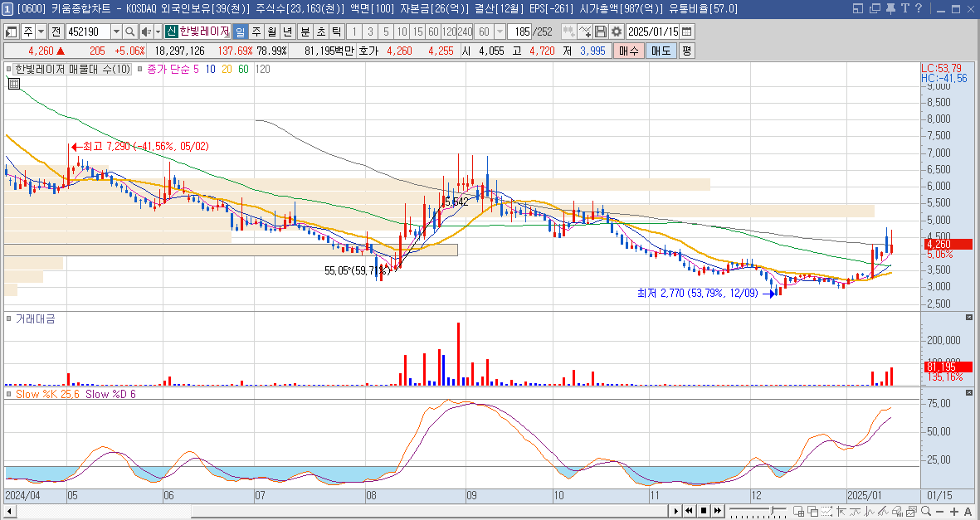
Task: Open the dropdown arrow next to speaker icon
Action: [x=158, y=32]
